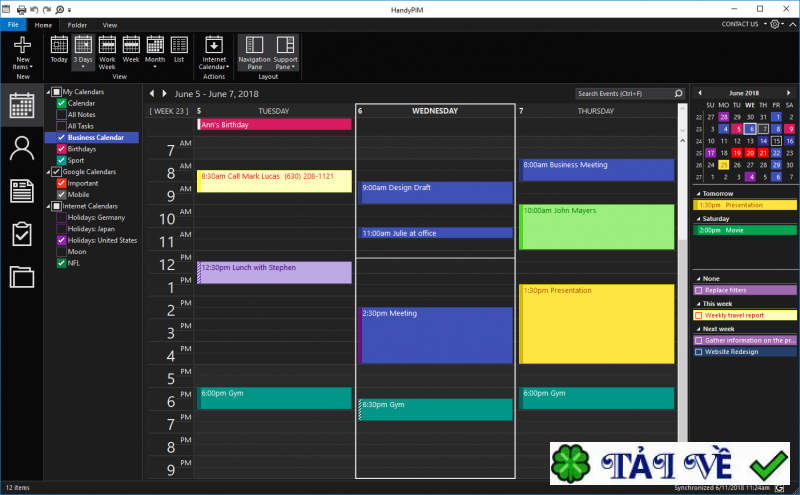Collapse the Next week task group

pyautogui.click(x=698, y=329)
